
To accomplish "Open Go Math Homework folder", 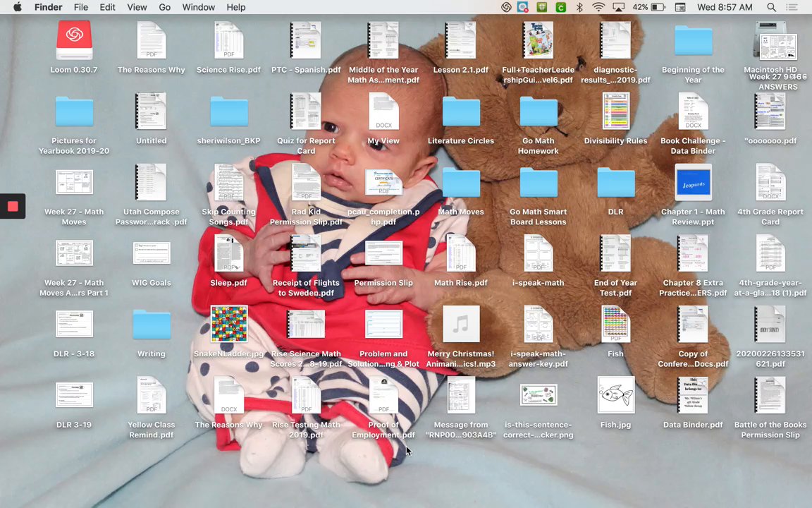I will [538, 111].
